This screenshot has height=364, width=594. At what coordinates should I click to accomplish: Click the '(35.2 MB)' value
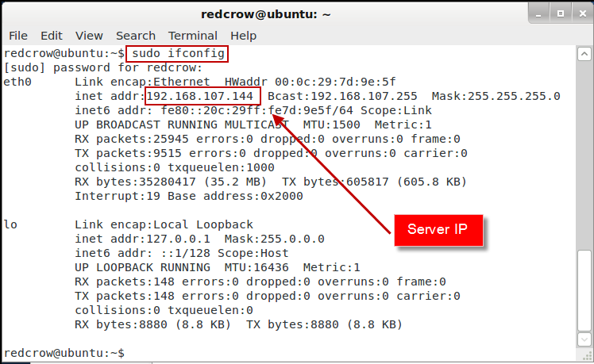point(235,182)
